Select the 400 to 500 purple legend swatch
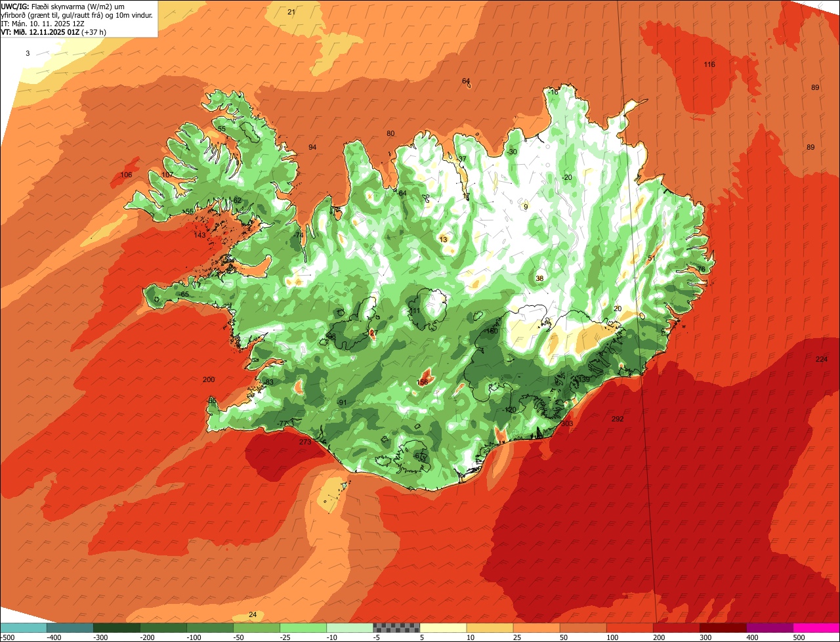The height and width of the screenshot is (642, 840). [769, 628]
